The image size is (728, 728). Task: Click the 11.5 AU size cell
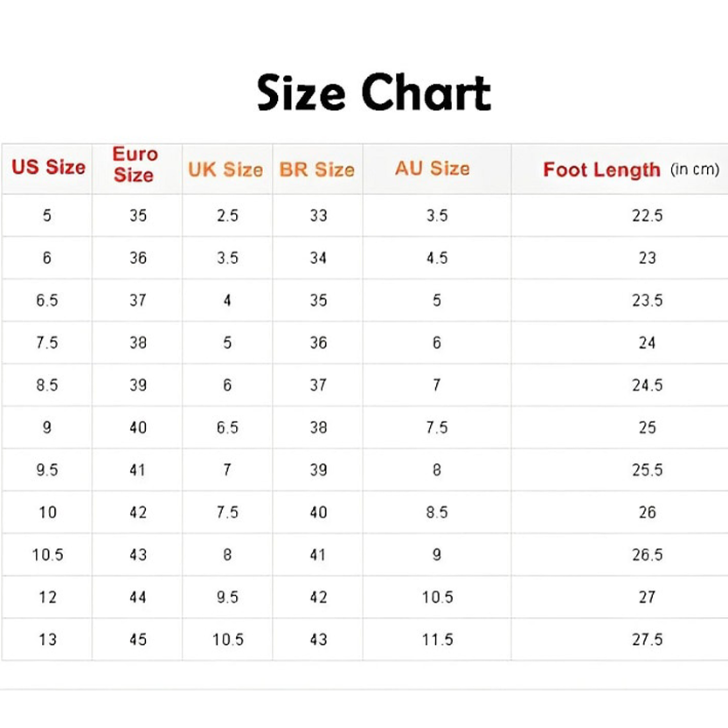(437, 640)
